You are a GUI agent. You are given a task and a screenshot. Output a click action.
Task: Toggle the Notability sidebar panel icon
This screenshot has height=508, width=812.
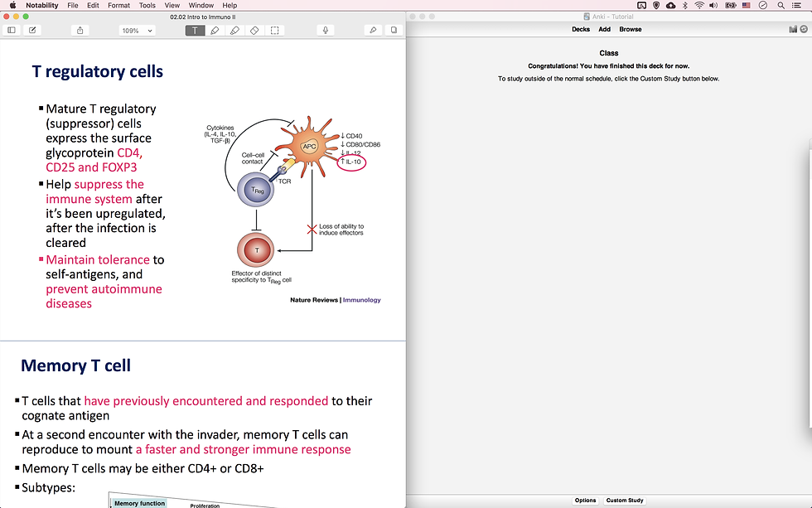12,31
